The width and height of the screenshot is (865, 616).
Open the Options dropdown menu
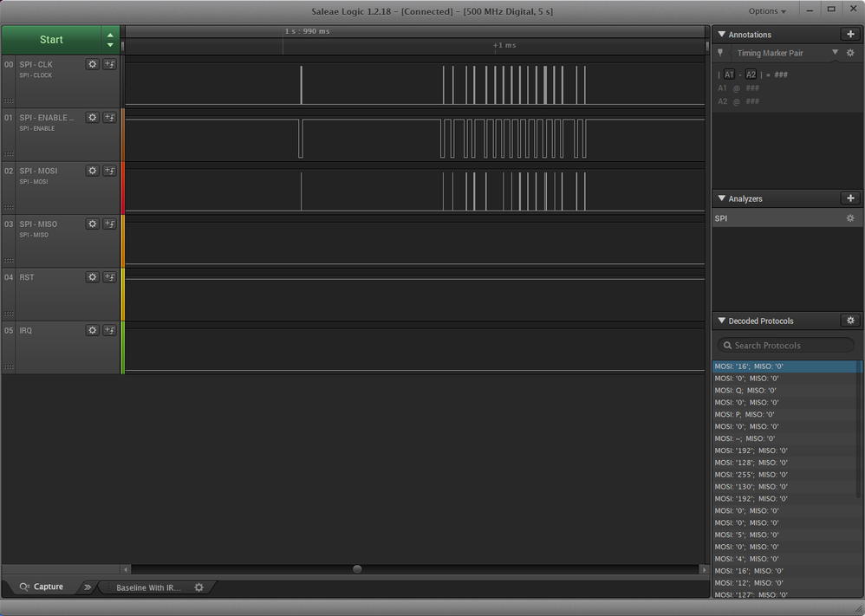pyautogui.click(x=767, y=11)
